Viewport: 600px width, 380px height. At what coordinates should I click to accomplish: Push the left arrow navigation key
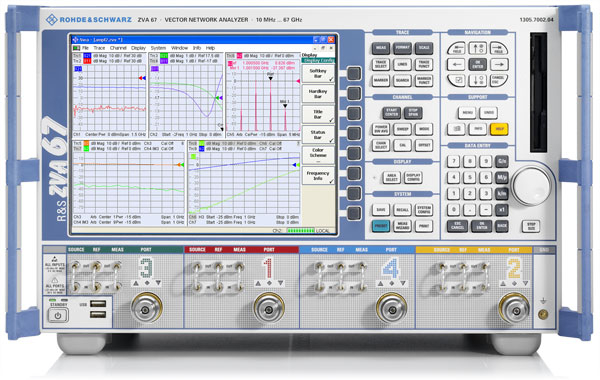456,64
